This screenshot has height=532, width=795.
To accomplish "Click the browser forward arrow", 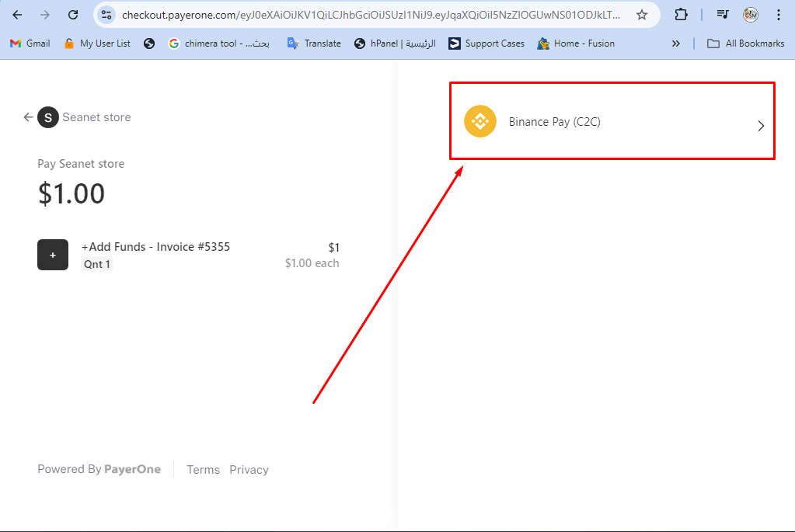I will point(45,16).
